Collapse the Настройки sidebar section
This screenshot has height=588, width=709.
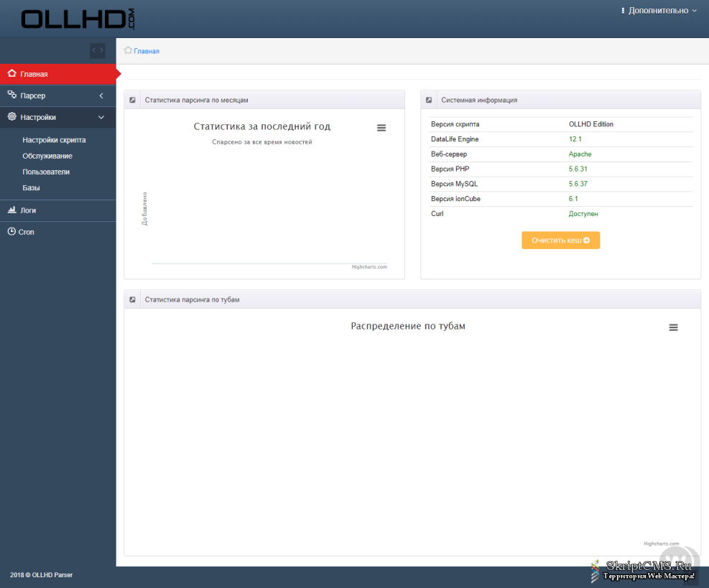[x=101, y=117]
